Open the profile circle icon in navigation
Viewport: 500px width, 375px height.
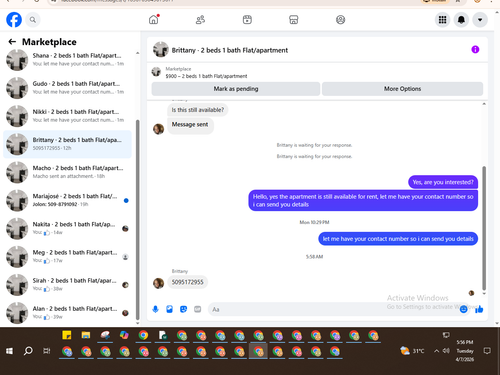(x=340, y=20)
